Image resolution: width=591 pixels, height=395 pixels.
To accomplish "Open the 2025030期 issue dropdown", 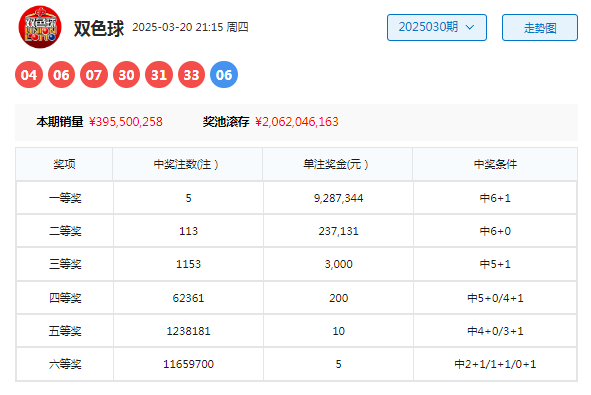I will (437, 28).
